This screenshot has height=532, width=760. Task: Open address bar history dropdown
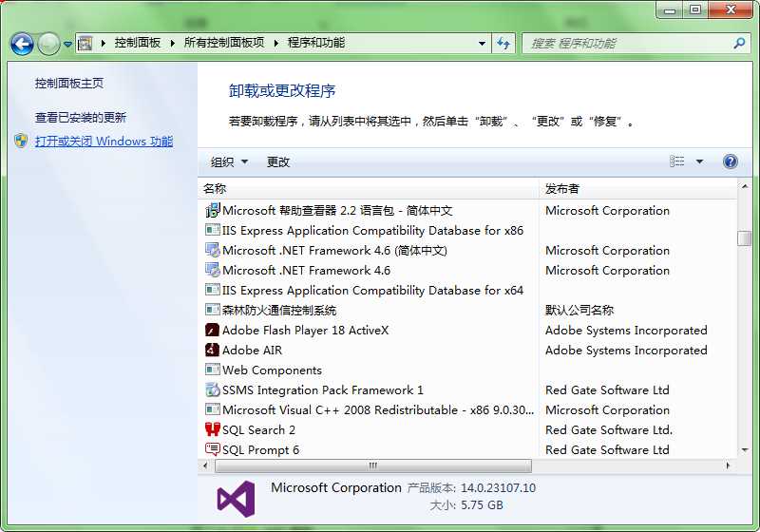tap(482, 43)
